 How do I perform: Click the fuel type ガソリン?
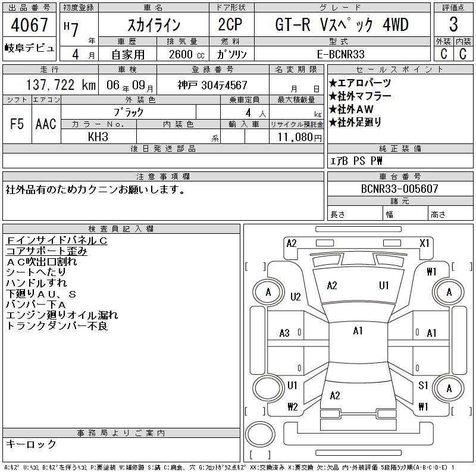[231, 54]
